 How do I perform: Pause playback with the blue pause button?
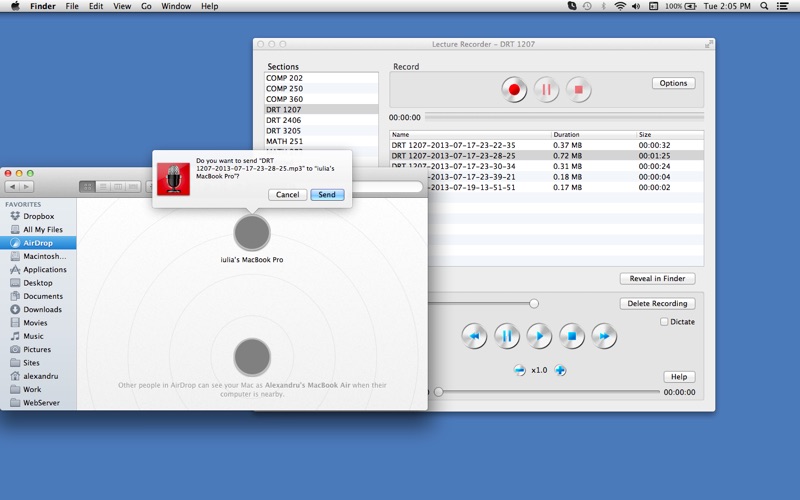coord(507,336)
